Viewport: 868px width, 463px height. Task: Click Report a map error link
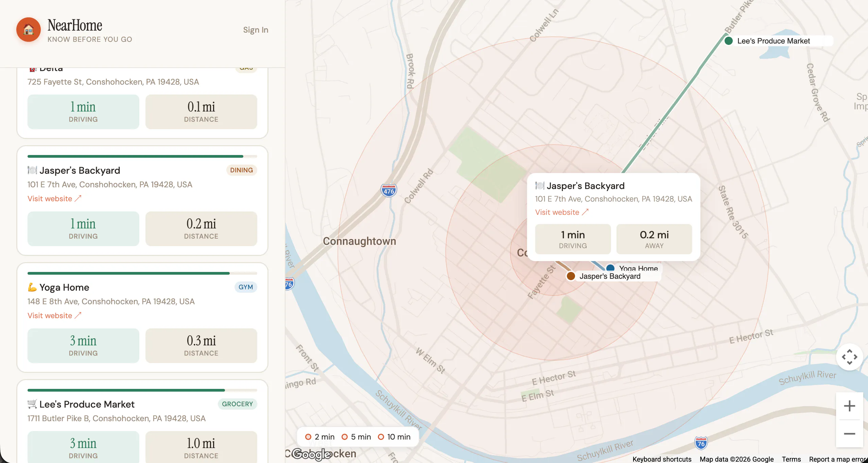(x=838, y=459)
